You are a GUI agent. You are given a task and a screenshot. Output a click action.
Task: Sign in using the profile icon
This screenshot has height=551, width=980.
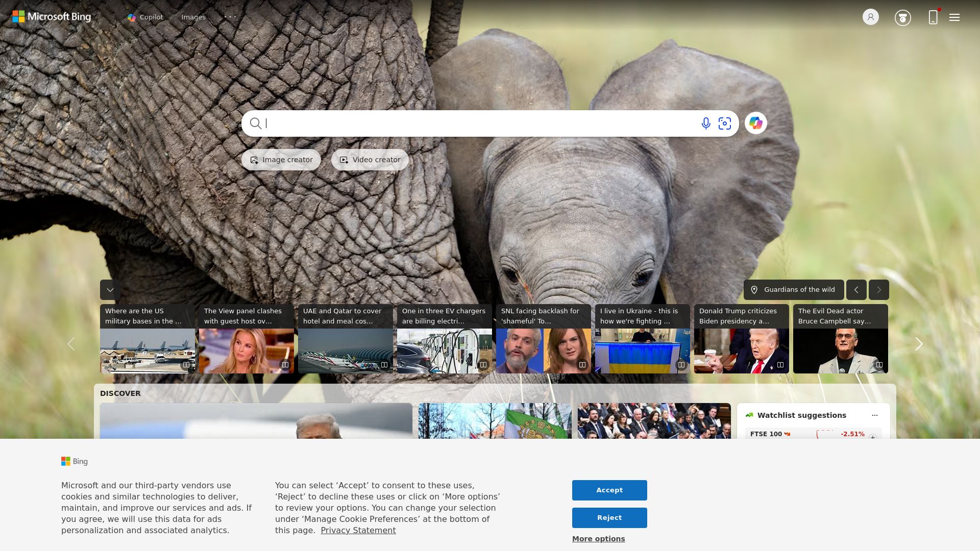870,17
